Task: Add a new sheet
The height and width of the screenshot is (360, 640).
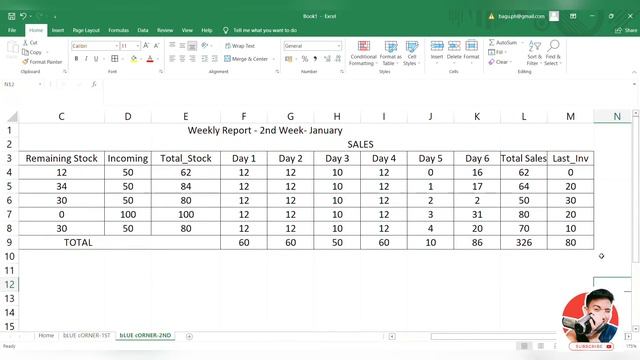Action: [189, 336]
